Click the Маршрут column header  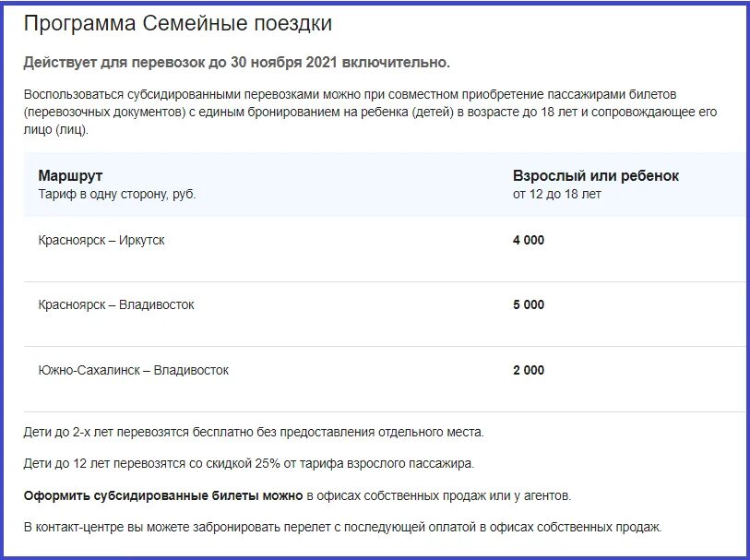[70, 175]
